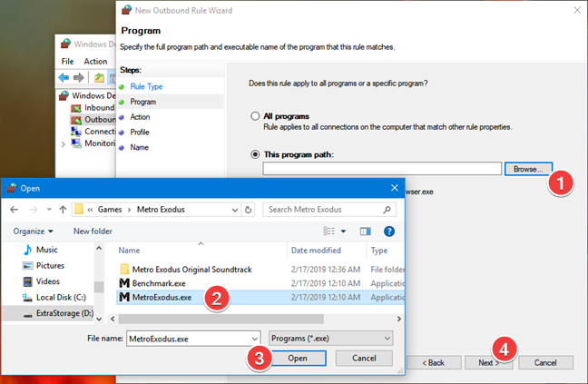
Task: Cancel the Open dialog
Action: [364, 358]
